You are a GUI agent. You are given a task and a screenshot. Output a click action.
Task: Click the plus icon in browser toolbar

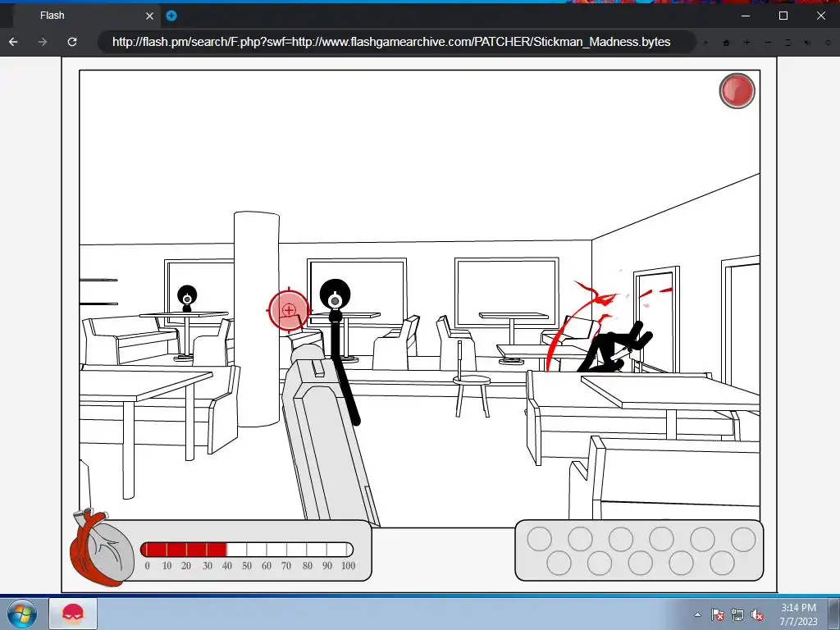pyautogui.click(x=746, y=43)
